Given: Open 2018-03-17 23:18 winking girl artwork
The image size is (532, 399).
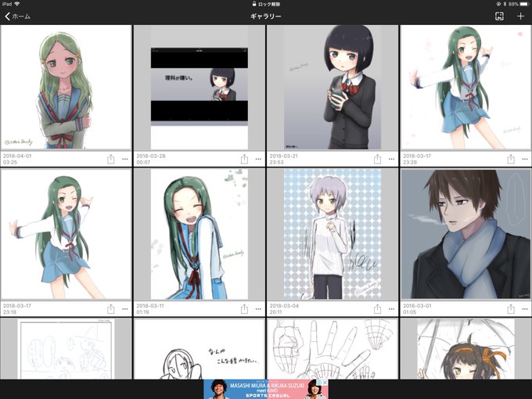Looking at the screenshot, I should point(66,235).
